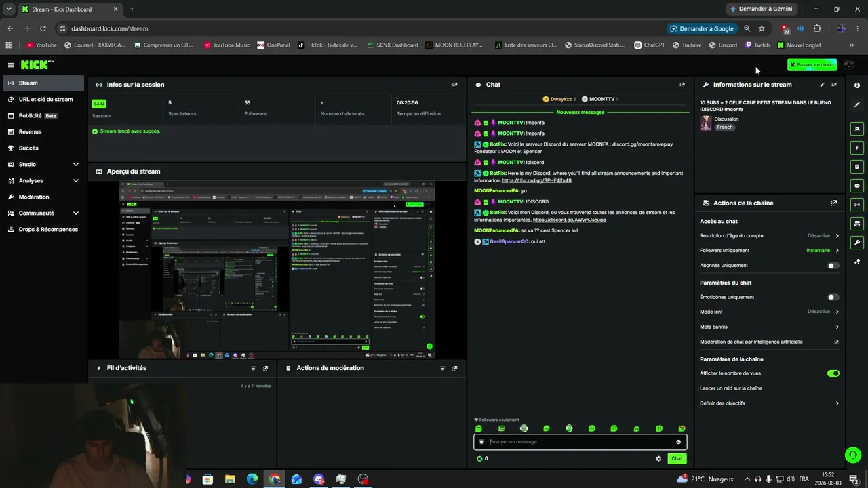
Task: Open Restriction d'âge du compte options
Action: (x=770, y=236)
